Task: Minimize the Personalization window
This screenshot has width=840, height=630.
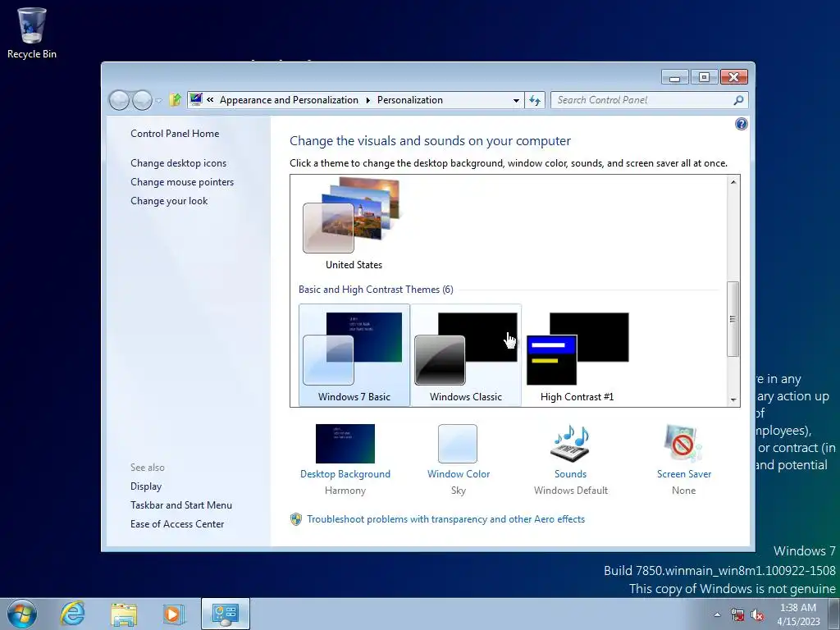Action: [674, 78]
